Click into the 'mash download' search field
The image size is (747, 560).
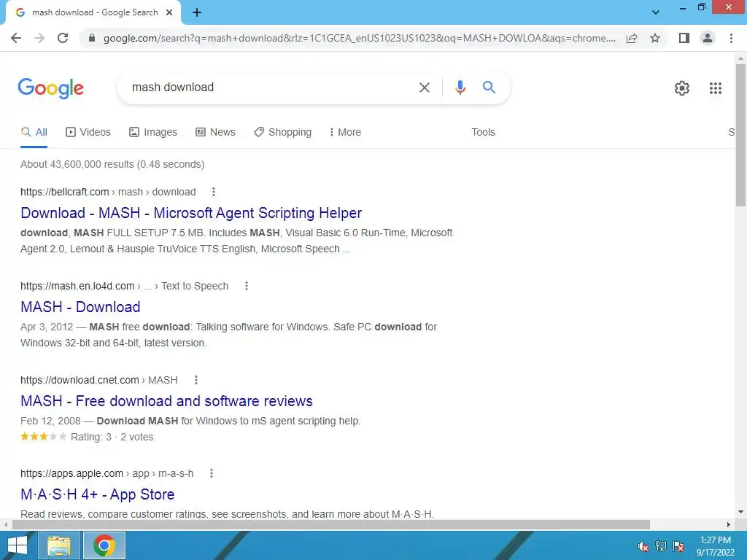[267, 87]
